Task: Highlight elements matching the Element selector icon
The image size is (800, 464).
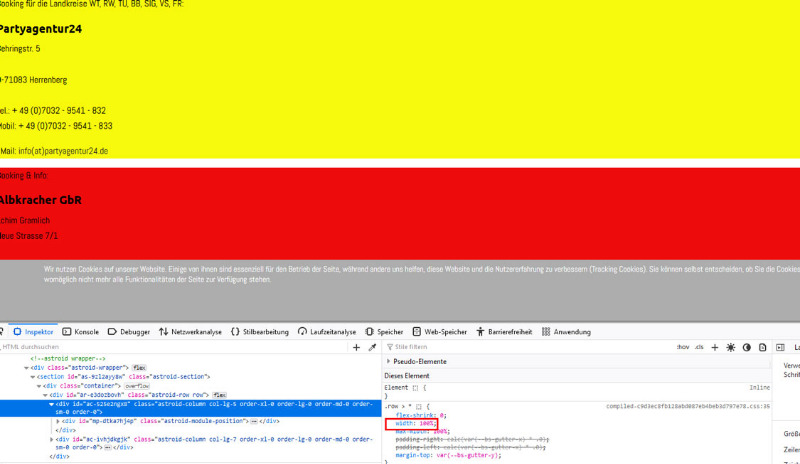Action: click(x=415, y=388)
